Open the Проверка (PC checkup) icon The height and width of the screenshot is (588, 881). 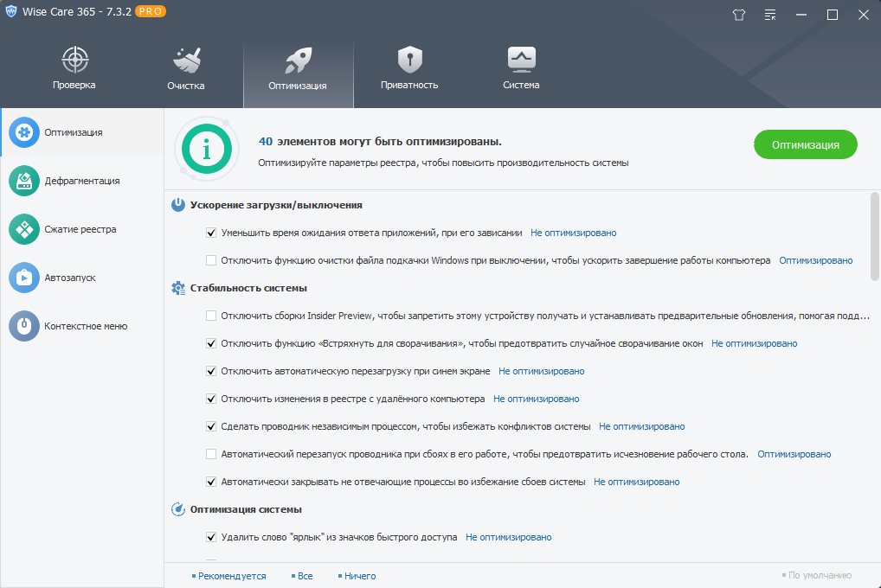pos(74,61)
